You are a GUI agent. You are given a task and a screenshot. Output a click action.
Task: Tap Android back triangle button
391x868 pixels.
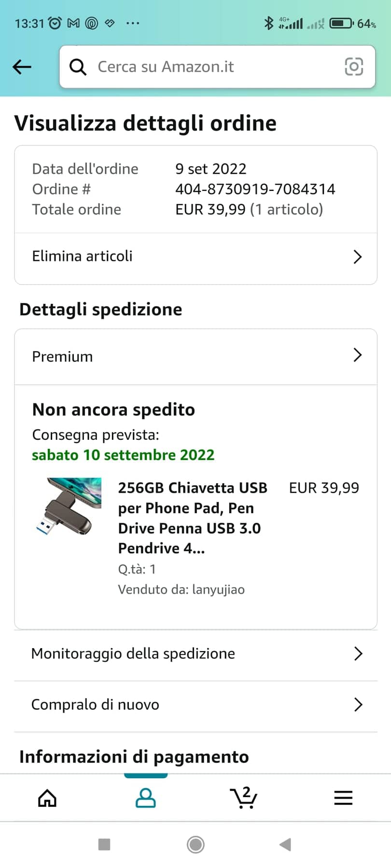coord(285,844)
